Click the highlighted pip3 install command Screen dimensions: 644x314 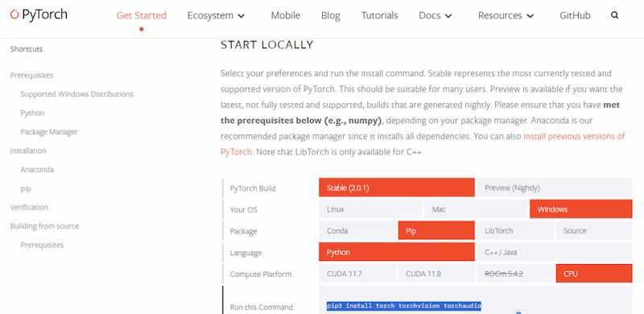pos(404,306)
